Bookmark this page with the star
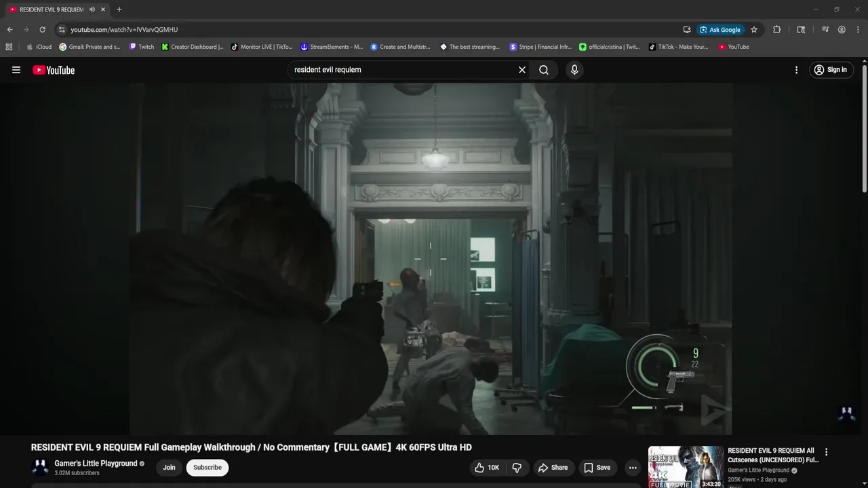 pyautogui.click(x=754, y=30)
